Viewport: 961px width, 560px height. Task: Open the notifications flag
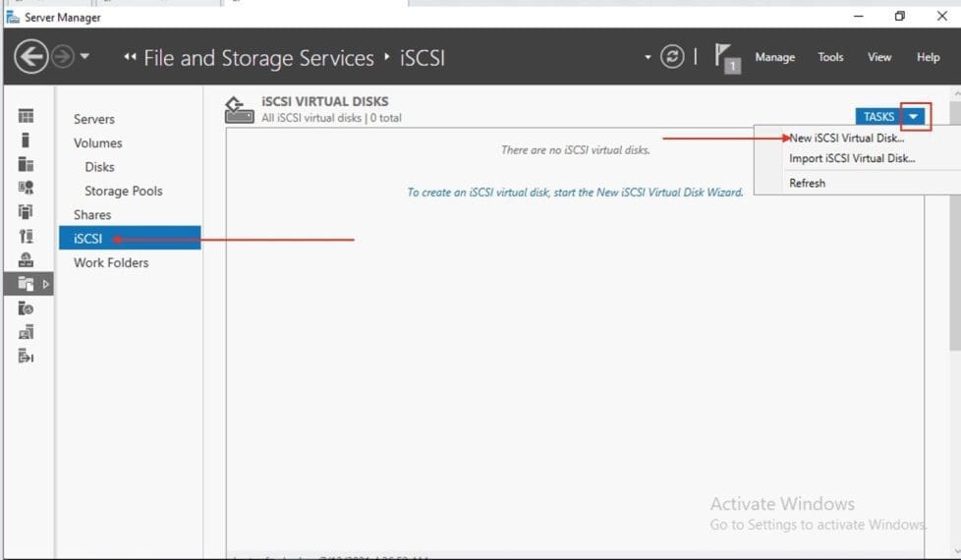pos(727,57)
